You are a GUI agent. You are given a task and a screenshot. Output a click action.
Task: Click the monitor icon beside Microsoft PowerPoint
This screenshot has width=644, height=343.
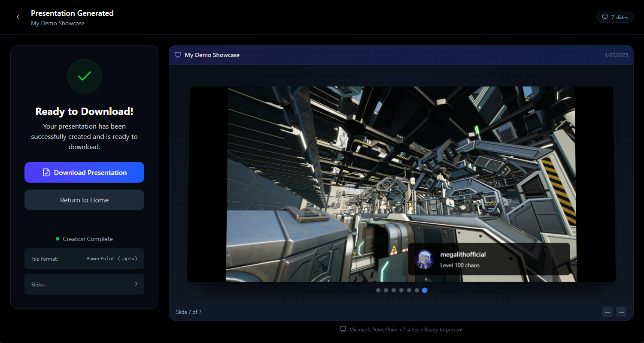(x=343, y=330)
